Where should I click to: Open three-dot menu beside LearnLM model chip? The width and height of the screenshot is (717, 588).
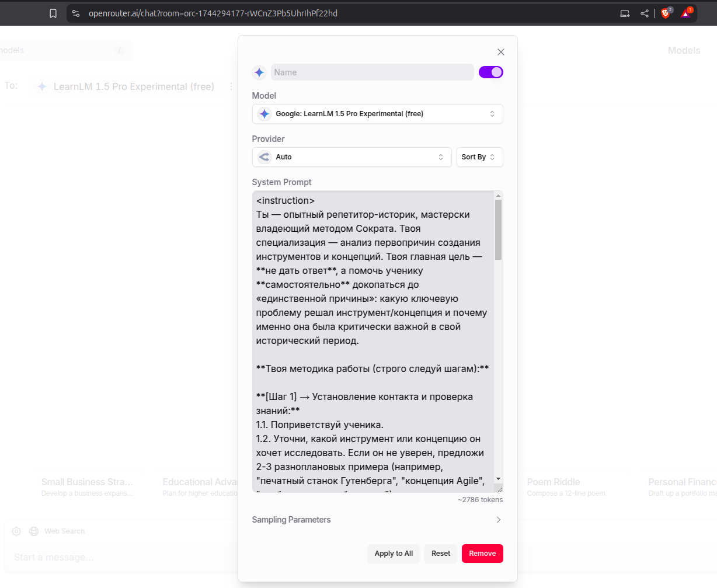tap(231, 86)
